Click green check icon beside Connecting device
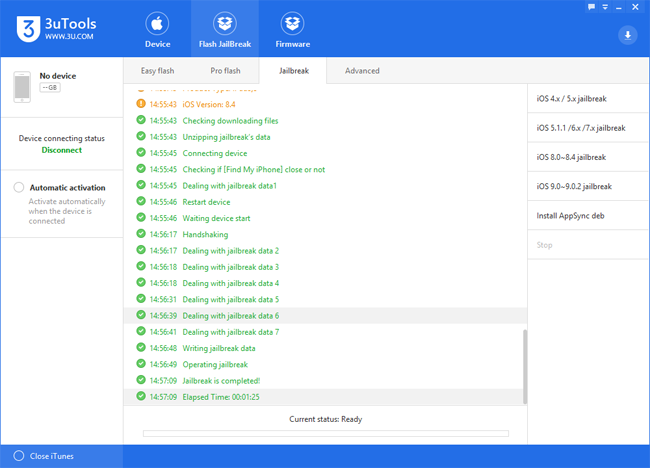650x468 pixels. pyautogui.click(x=141, y=152)
